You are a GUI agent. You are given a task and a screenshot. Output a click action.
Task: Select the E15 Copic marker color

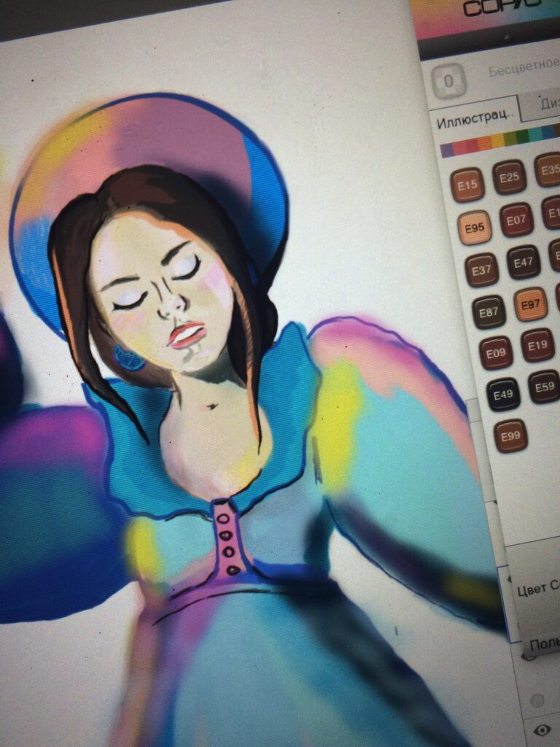click(x=467, y=185)
